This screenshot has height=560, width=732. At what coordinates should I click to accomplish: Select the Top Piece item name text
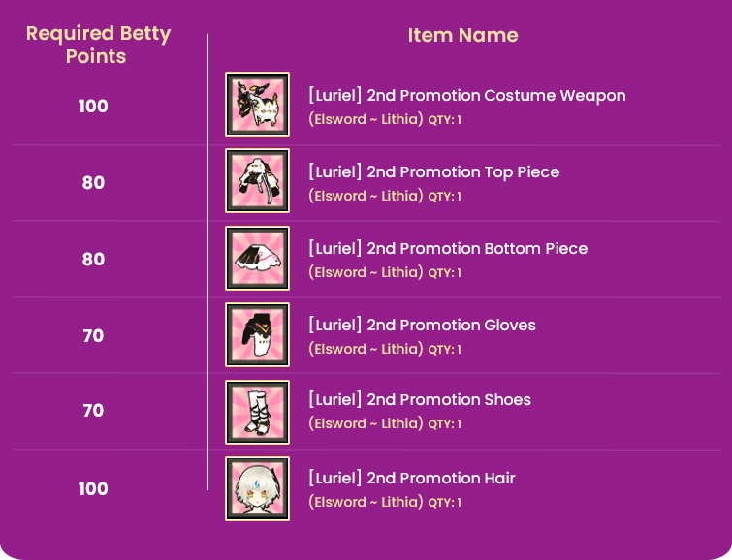click(x=433, y=172)
